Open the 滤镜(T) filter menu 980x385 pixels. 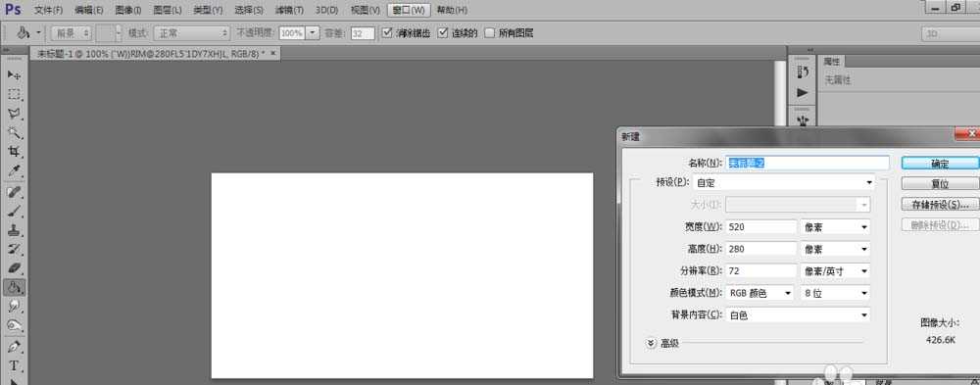289,10
